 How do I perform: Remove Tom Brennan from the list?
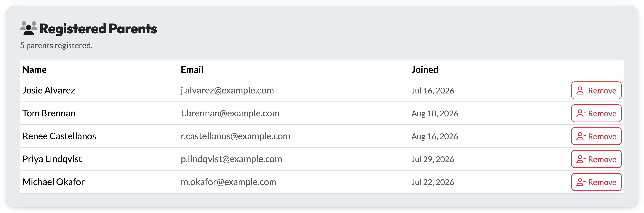click(596, 113)
